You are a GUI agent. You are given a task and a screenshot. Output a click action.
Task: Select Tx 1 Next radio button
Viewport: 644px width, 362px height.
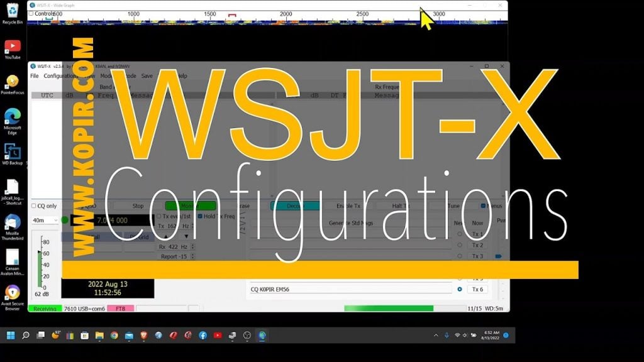pyautogui.click(x=460, y=234)
